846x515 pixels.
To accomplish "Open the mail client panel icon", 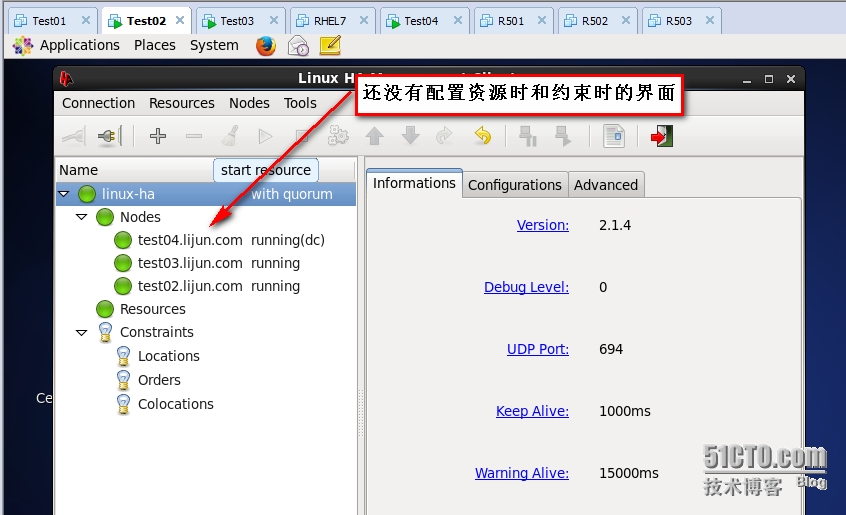I will coord(298,46).
